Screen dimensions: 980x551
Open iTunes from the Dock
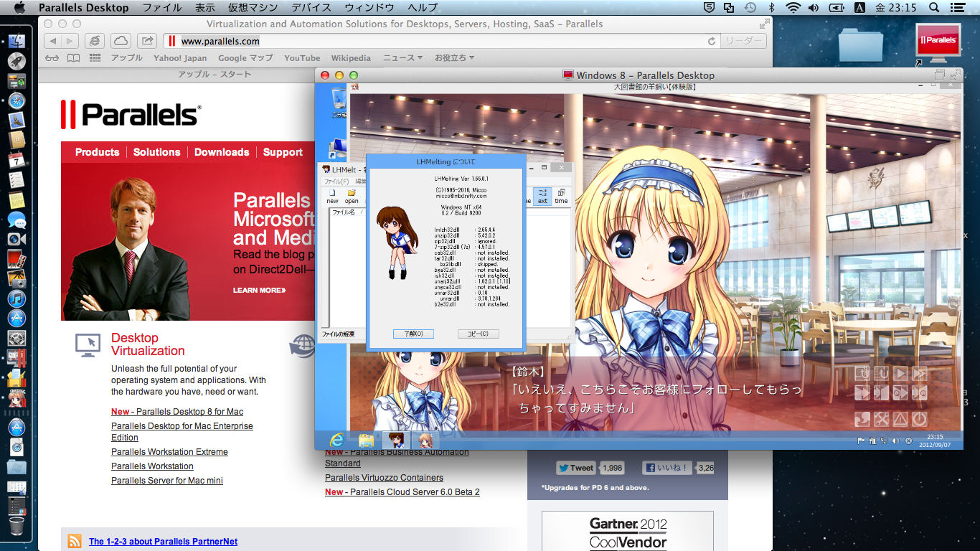[x=17, y=298]
